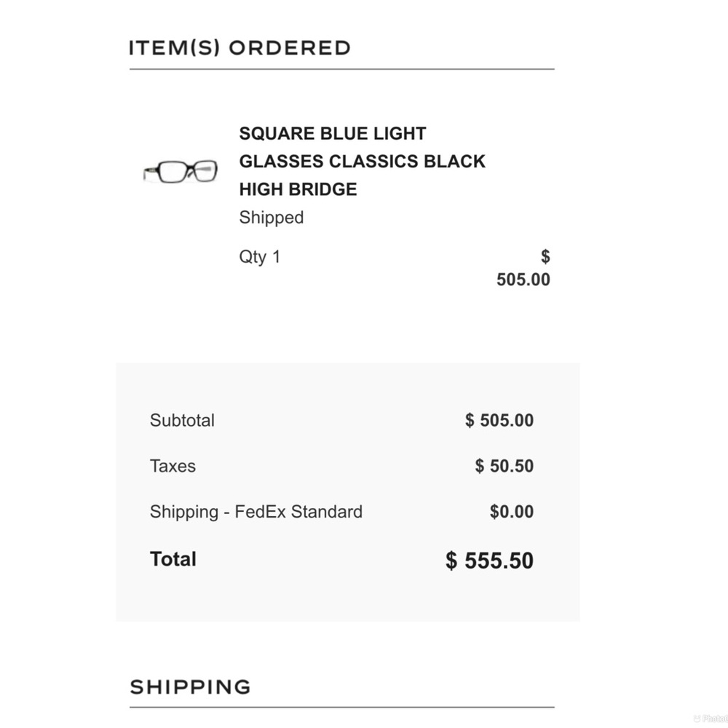
Task: Click the watermark logo in bottom corner
Action: (x=711, y=719)
